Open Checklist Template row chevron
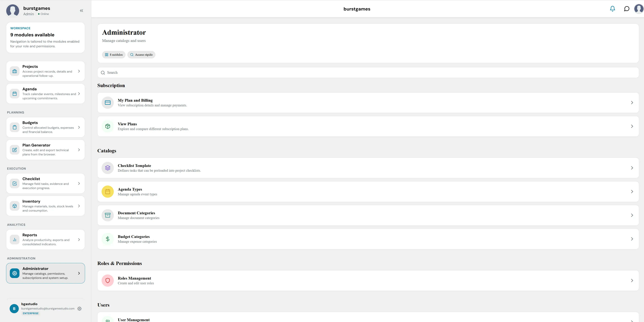 [632, 168]
